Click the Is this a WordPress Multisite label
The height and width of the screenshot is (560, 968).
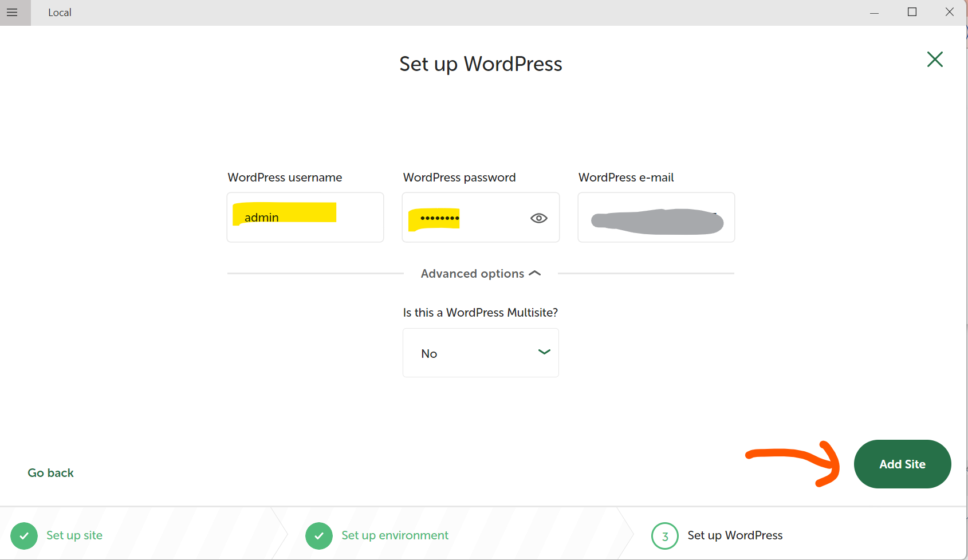[x=480, y=313]
